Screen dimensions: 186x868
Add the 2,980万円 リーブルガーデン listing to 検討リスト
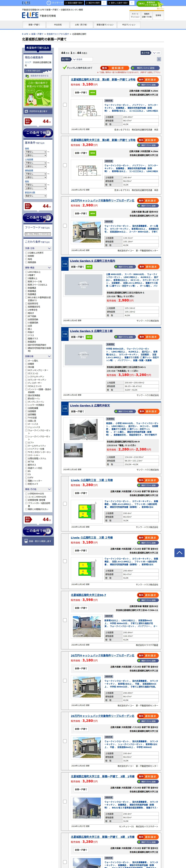(148, 206)
